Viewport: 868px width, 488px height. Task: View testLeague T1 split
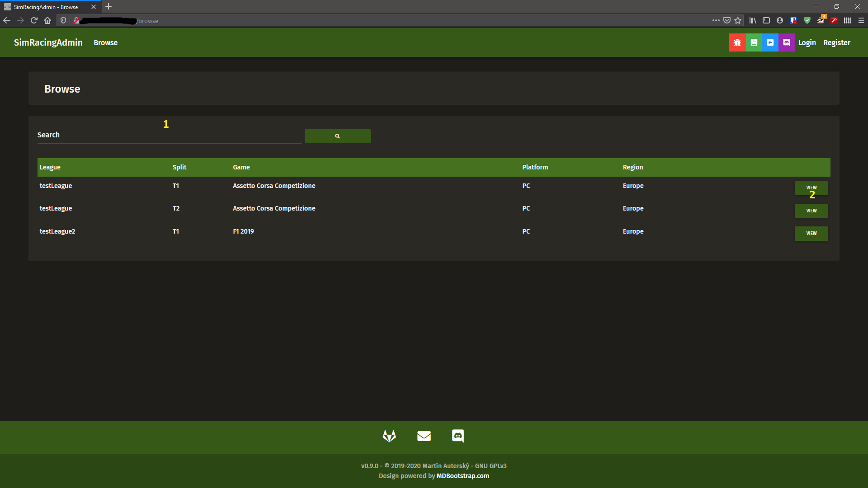coord(811,188)
